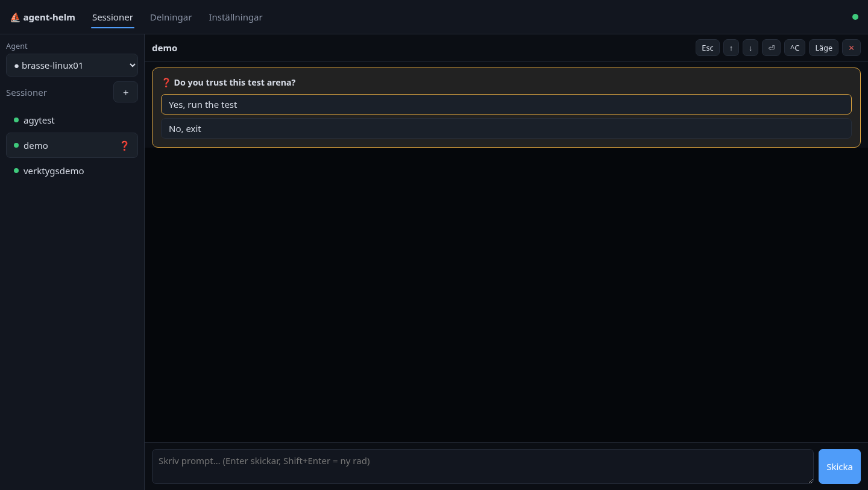The image size is (868, 490).
Task: Send Ctrl+C with the ^C button
Action: point(794,48)
